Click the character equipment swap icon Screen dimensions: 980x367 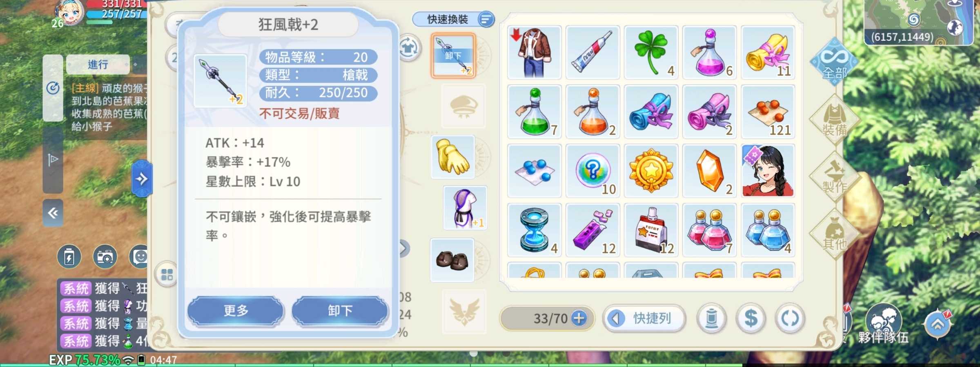[x=409, y=48]
